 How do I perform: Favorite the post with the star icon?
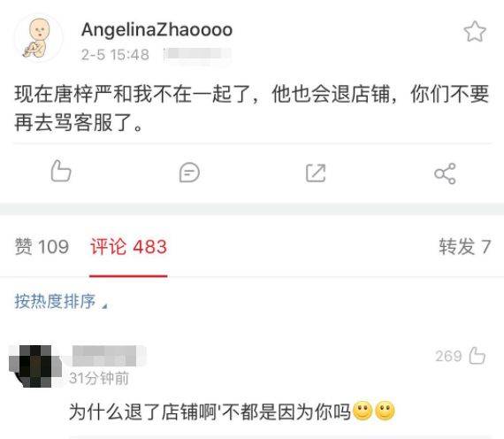pos(475,32)
